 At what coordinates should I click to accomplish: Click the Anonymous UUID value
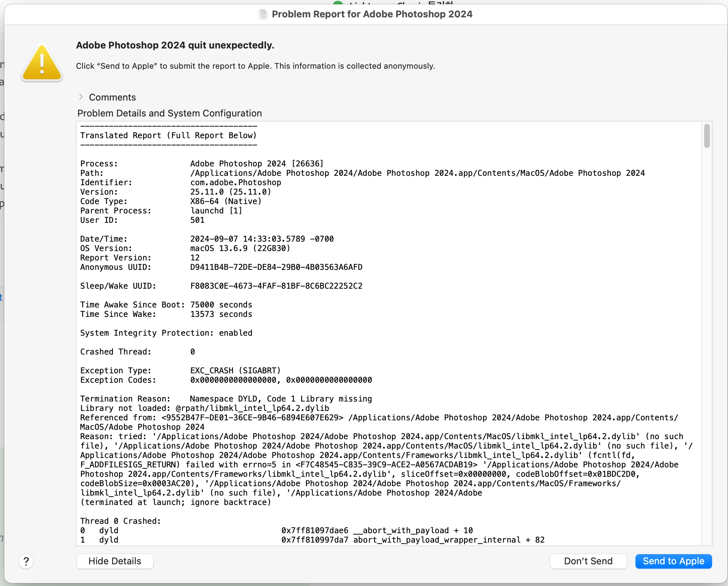[276, 267]
